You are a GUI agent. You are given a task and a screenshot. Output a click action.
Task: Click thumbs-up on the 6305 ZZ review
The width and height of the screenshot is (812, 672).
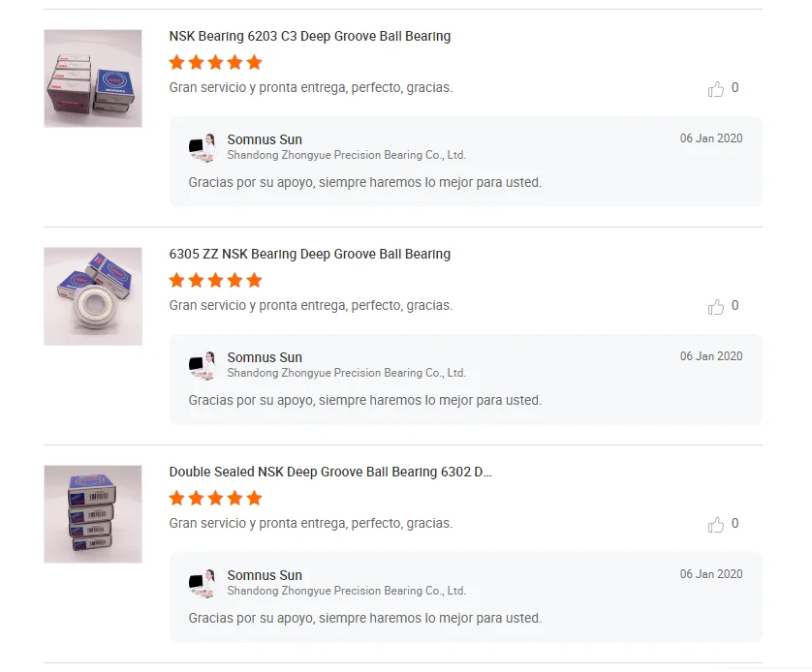716,307
